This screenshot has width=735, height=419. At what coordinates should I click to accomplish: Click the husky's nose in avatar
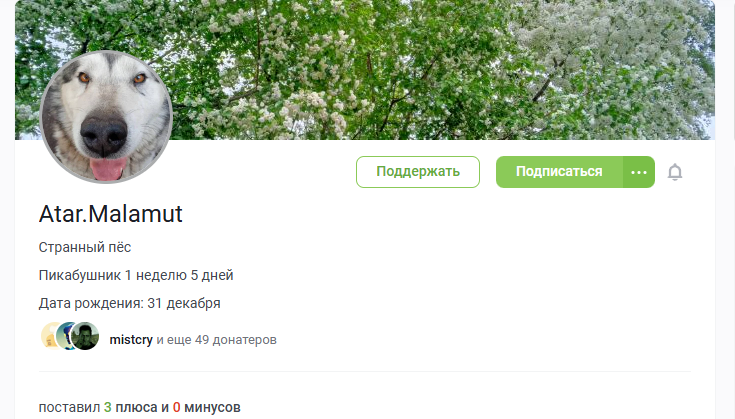[x=104, y=135]
